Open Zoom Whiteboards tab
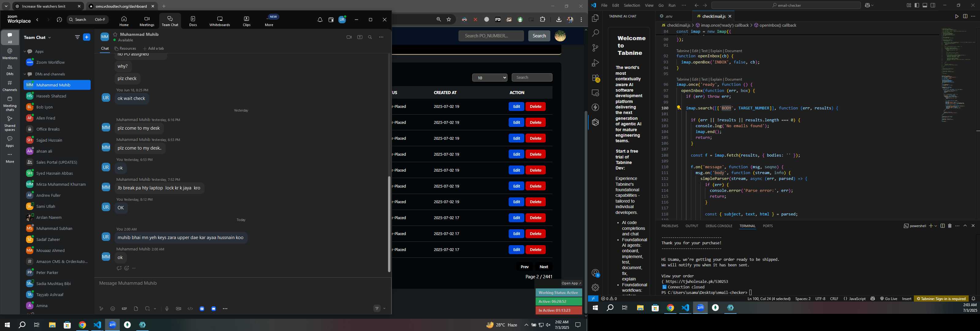The height and width of the screenshot is (331, 980). click(220, 21)
